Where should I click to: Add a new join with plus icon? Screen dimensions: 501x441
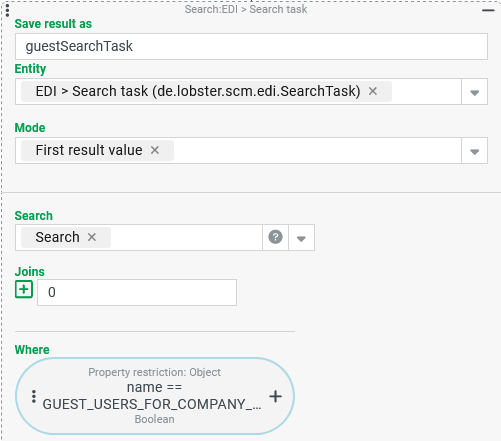coord(24,289)
